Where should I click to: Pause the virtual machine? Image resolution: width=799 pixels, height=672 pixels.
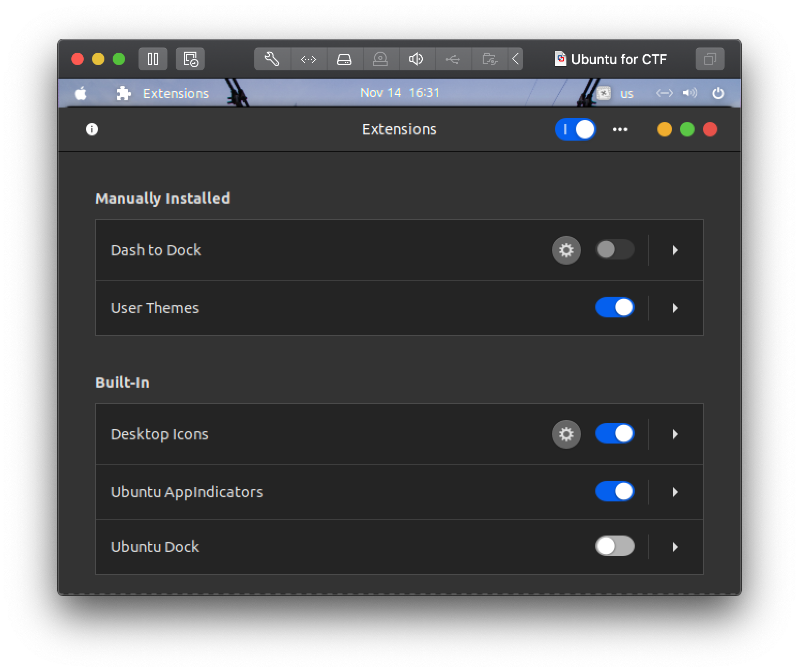pyautogui.click(x=153, y=59)
